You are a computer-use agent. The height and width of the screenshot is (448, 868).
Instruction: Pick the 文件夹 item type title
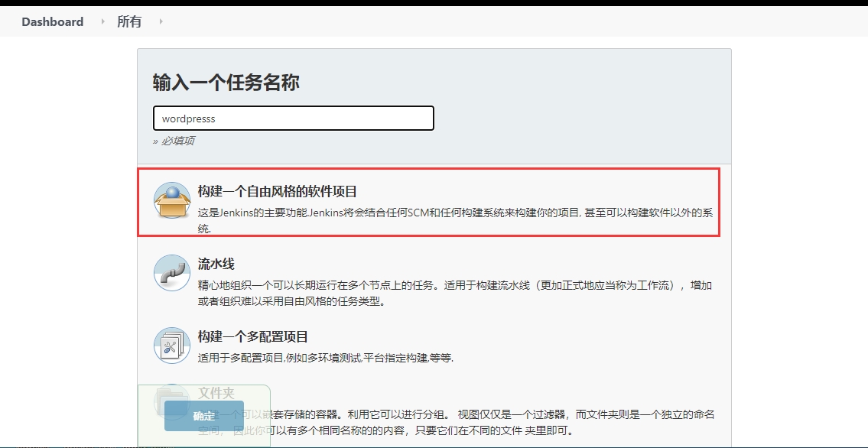point(216,392)
